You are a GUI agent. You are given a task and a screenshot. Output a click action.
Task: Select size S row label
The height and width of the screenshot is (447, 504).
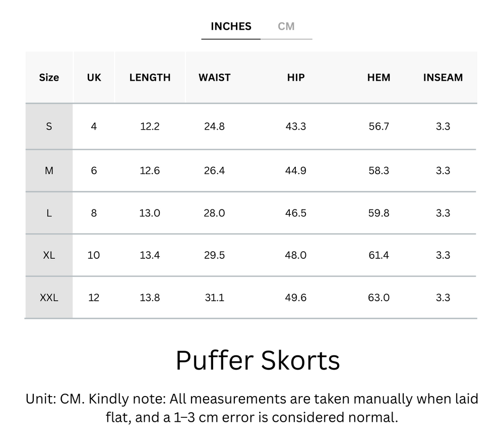coord(49,127)
